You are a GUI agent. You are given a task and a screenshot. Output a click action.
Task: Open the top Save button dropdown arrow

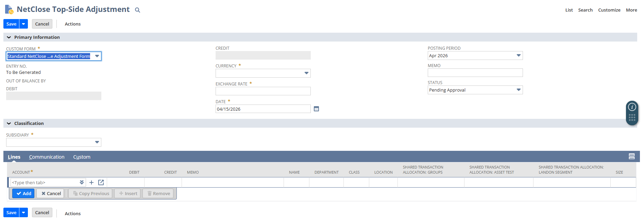click(23, 24)
